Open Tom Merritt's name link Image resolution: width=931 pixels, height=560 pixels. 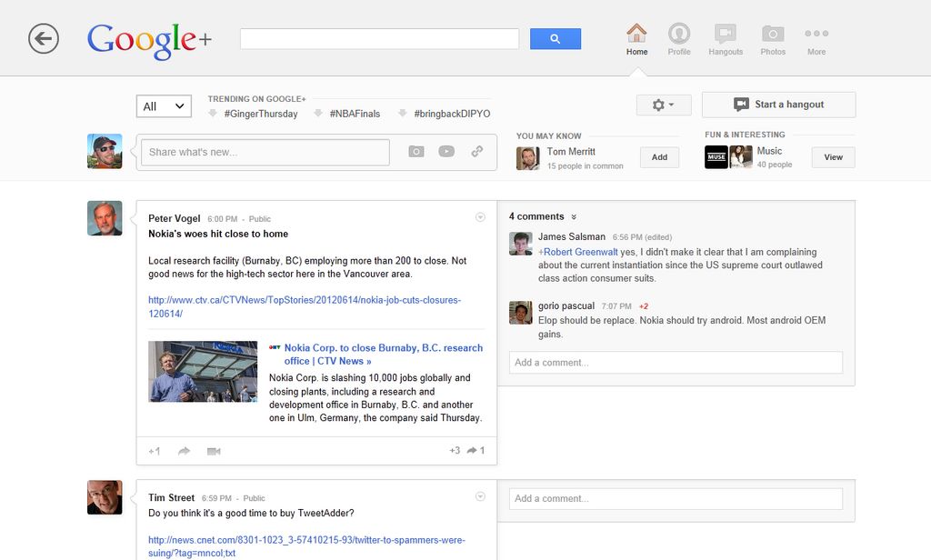(x=571, y=152)
